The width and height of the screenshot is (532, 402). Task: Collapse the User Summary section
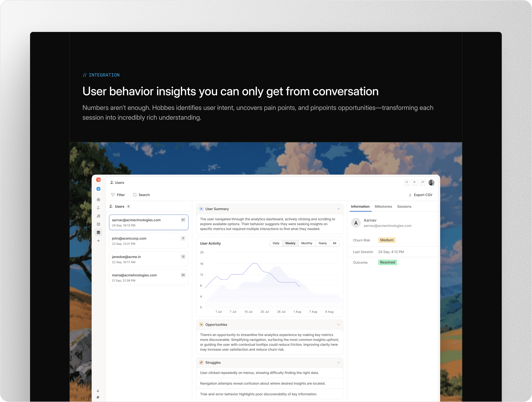pos(338,209)
